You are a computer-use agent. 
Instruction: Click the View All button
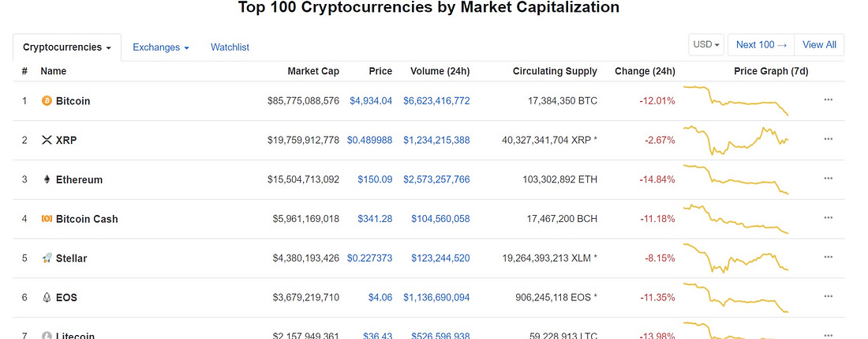pyautogui.click(x=819, y=45)
